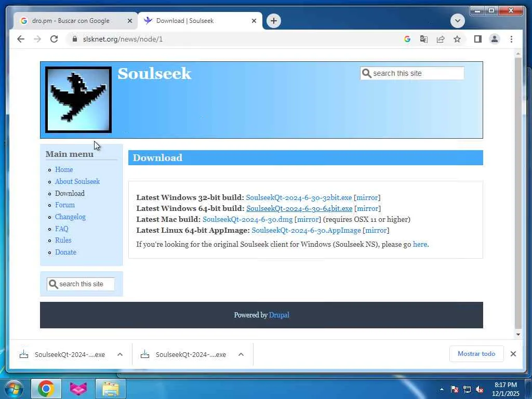
Task: Open the Chrome profile avatar menu
Action: [495, 39]
